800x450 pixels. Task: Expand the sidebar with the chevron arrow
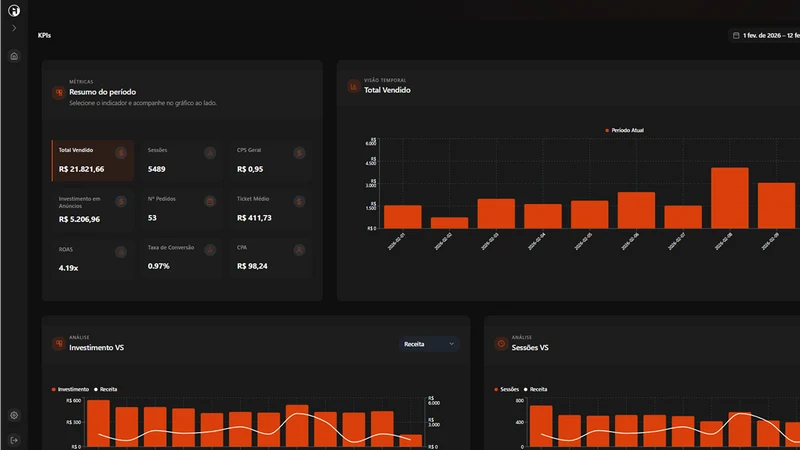point(14,28)
